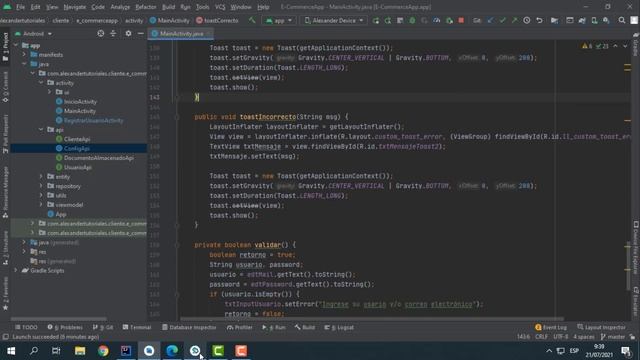640x360 pixels.
Task: Click the Stop red square icon
Action: (461, 20)
